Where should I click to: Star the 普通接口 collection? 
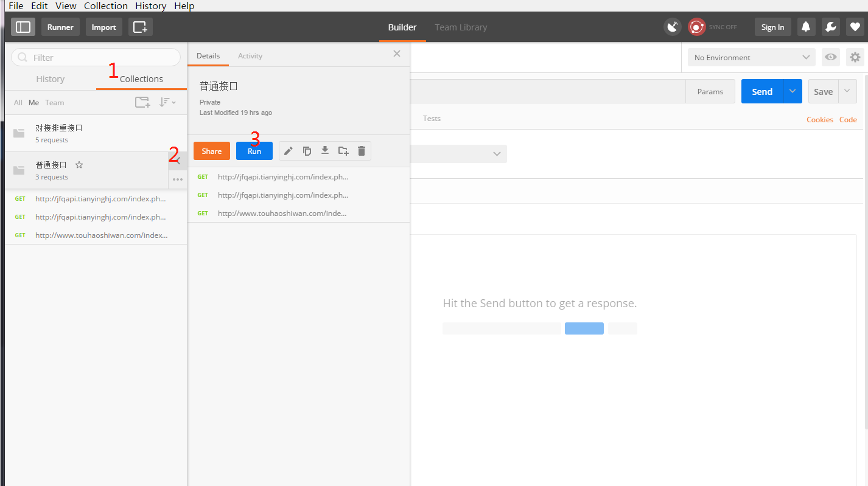79,165
